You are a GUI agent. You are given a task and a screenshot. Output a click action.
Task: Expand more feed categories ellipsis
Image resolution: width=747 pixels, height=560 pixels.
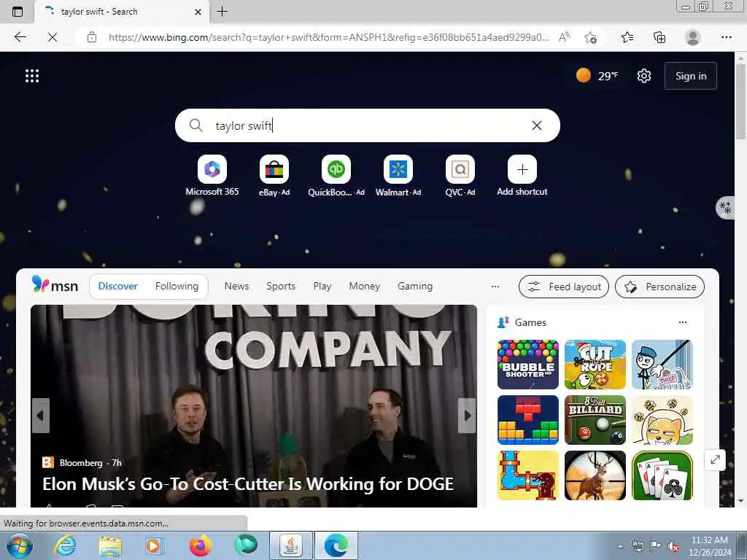495,286
